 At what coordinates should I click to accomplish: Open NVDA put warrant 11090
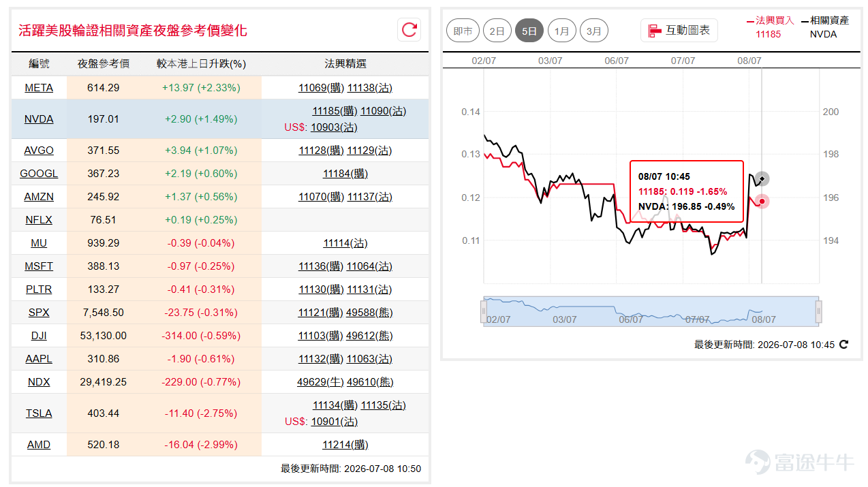(x=384, y=111)
